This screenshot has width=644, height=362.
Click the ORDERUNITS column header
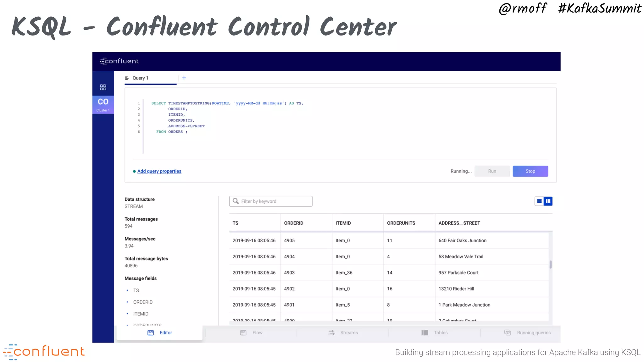click(409, 223)
